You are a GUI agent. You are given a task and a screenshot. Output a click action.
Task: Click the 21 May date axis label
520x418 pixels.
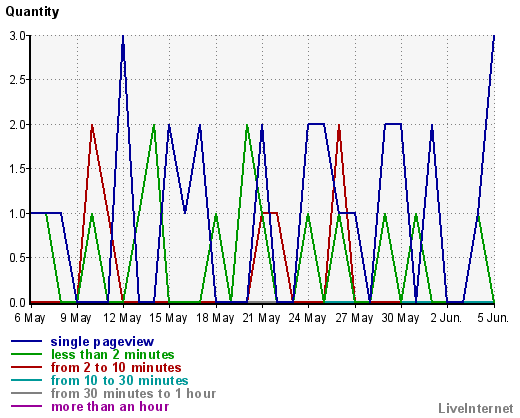[x=261, y=318]
